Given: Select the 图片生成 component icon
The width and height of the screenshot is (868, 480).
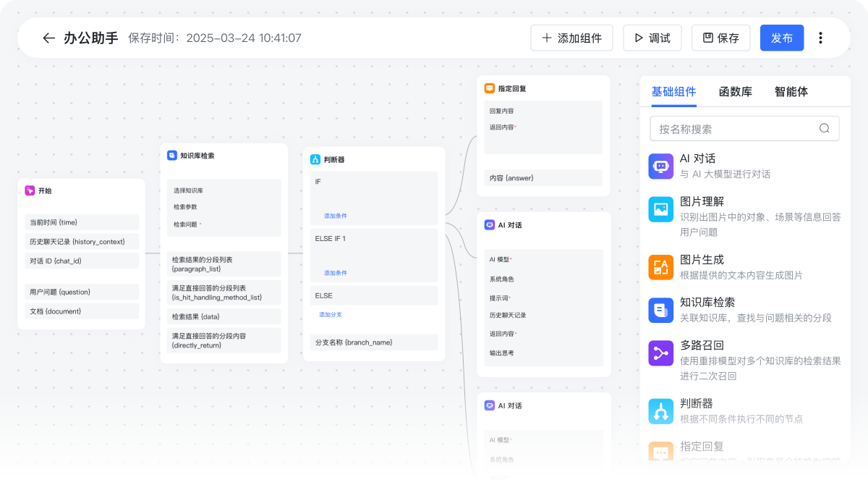Looking at the screenshot, I should (x=660, y=267).
